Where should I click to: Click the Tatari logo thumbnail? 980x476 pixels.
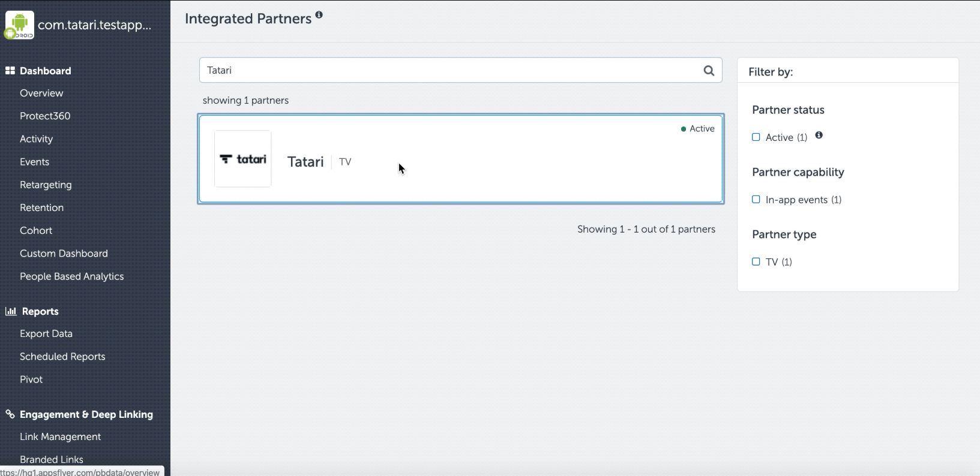point(243,159)
